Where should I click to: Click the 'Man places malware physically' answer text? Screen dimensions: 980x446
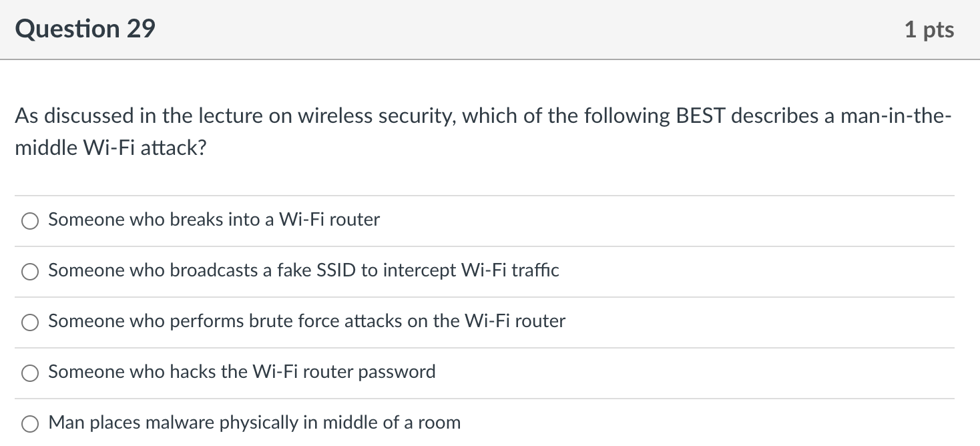click(x=254, y=423)
